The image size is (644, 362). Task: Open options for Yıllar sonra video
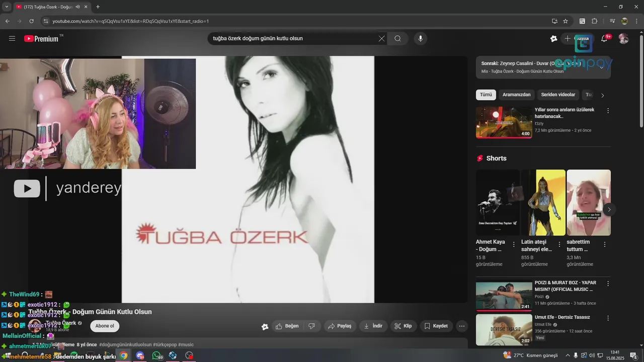(x=608, y=111)
